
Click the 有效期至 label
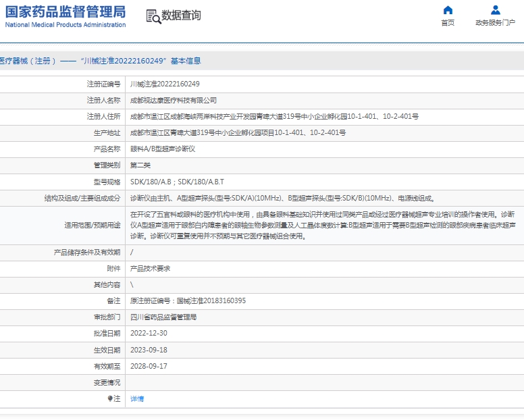pyautogui.click(x=107, y=366)
